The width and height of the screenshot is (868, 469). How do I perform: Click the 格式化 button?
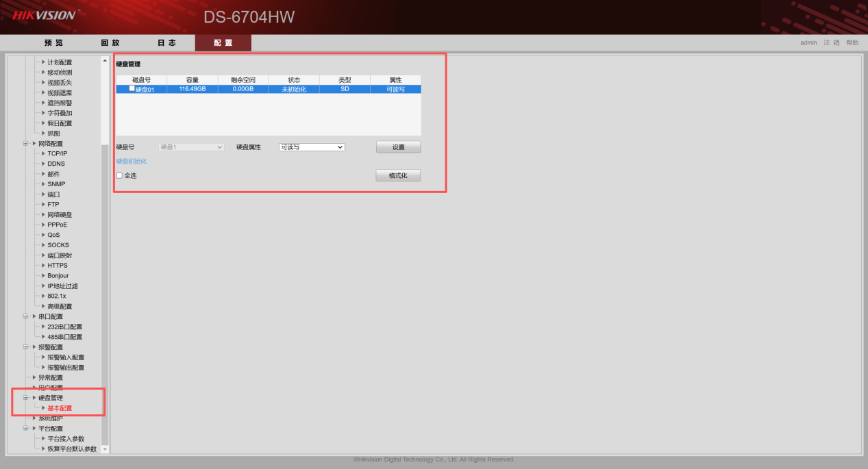(398, 176)
